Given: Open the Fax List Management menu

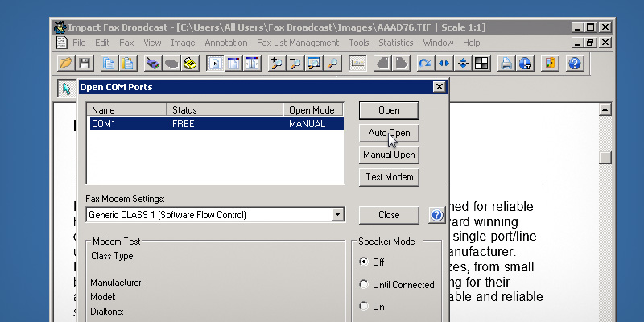Looking at the screenshot, I should (298, 43).
